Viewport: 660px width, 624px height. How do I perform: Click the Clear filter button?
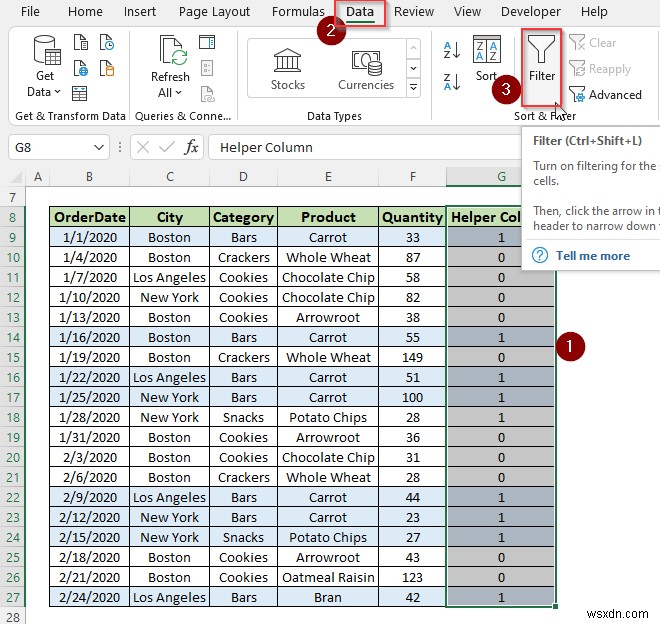593,43
